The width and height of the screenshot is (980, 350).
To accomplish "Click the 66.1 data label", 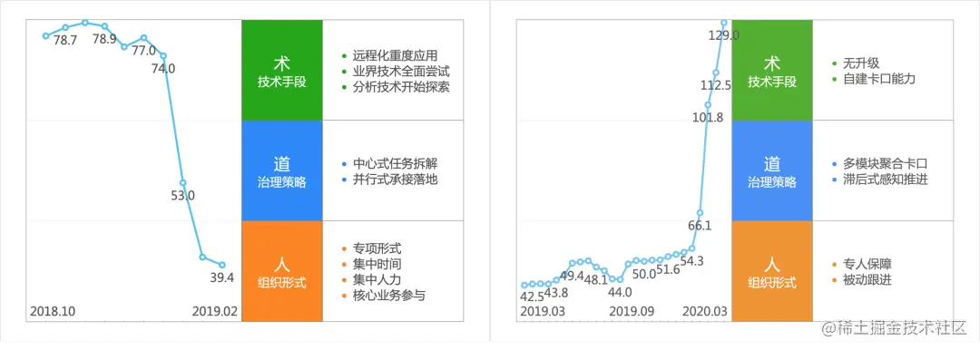I will [700, 226].
